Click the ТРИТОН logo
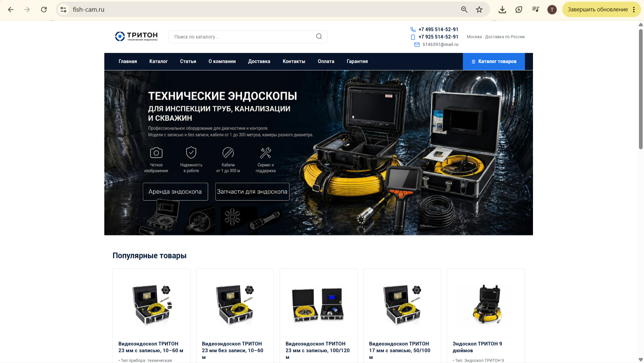Viewport: 644px width, 363px height. click(x=136, y=36)
